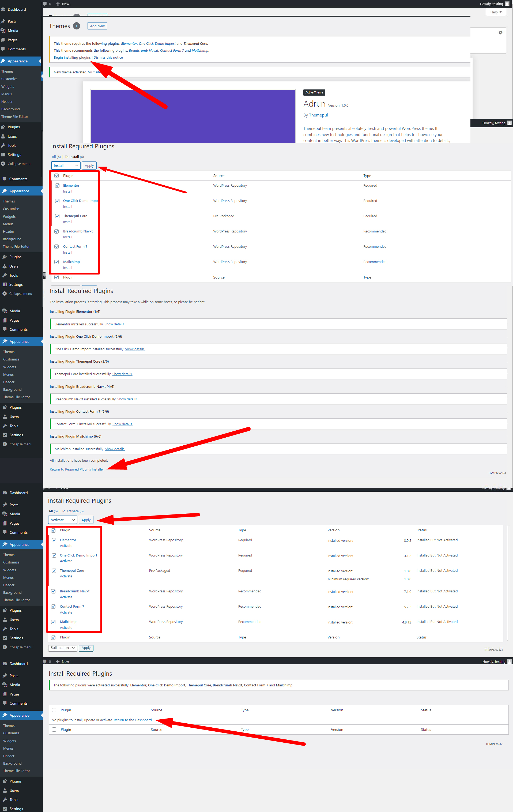This screenshot has width=513, height=812.
Task: Open the Help dropdown tab
Action: tap(496, 12)
